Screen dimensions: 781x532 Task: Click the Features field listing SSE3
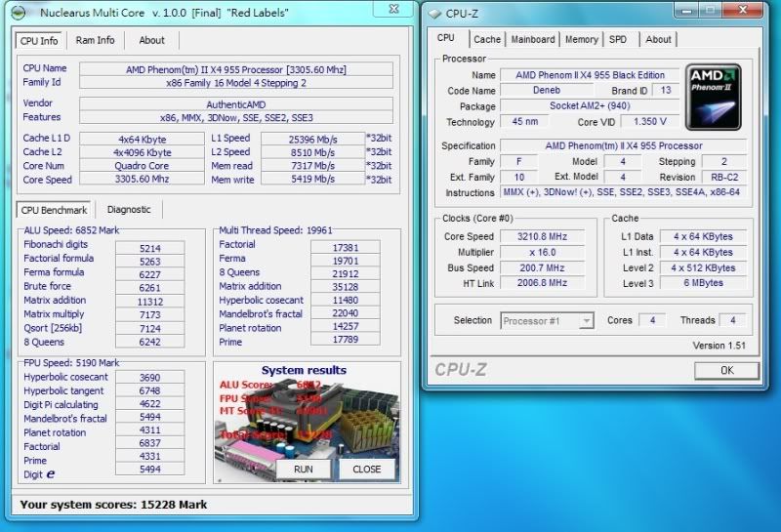click(x=235, y=117)
